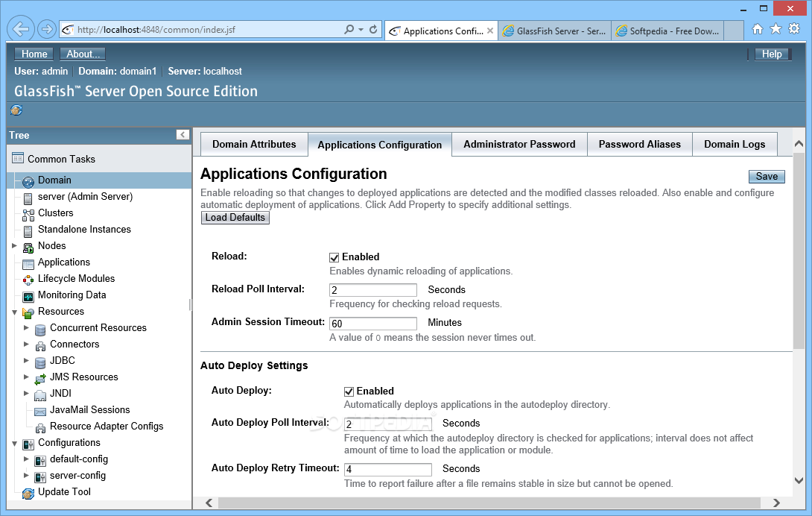Click the JavaMail Sessions envelope icon
Viewport: 812px width, 516px height.
40,412
